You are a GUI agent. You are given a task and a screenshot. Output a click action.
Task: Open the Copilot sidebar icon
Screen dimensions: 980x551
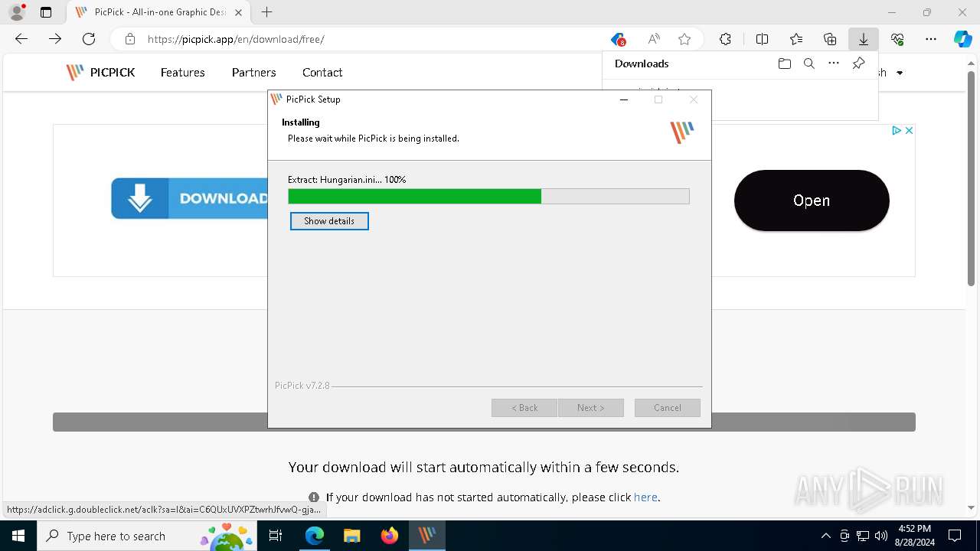(x=963, y=39)
